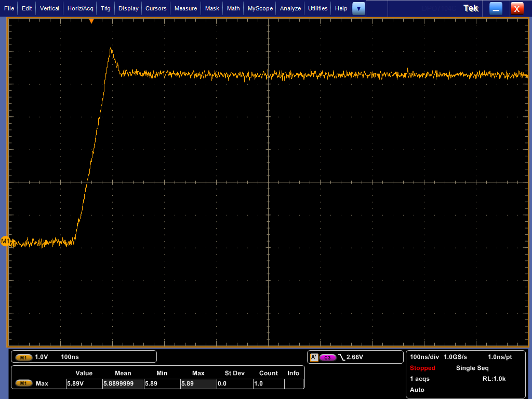Click the C3 trigger source badge

tap(327, 357)
